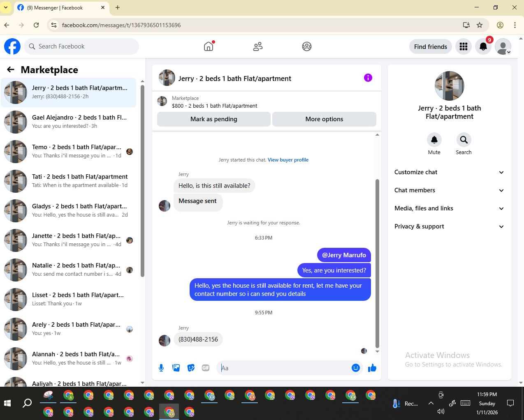Open notifications bell with 9 badge
The height and width of the screenshot is (420, 524).
click(x=483, y=46)
